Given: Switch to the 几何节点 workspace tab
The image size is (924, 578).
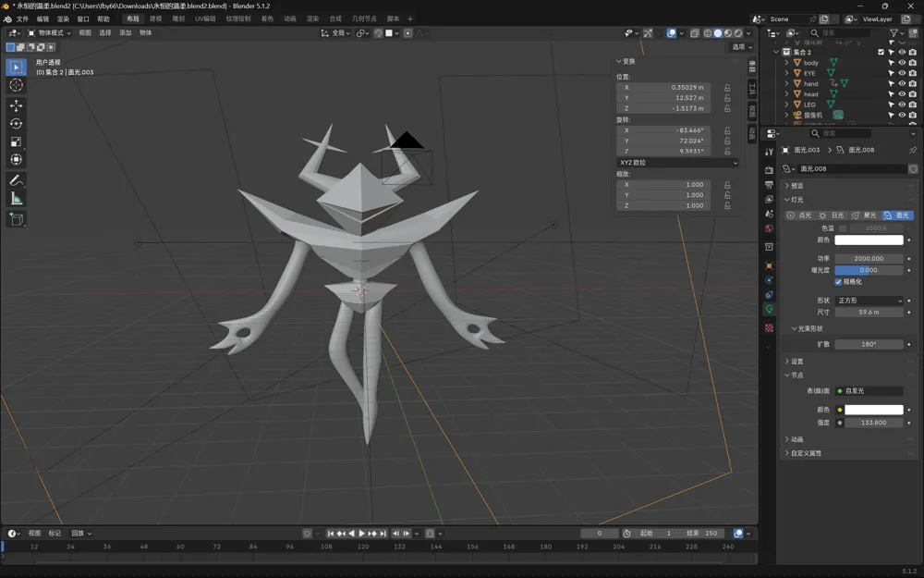Looking at the screenshot, I should point(363,18).
